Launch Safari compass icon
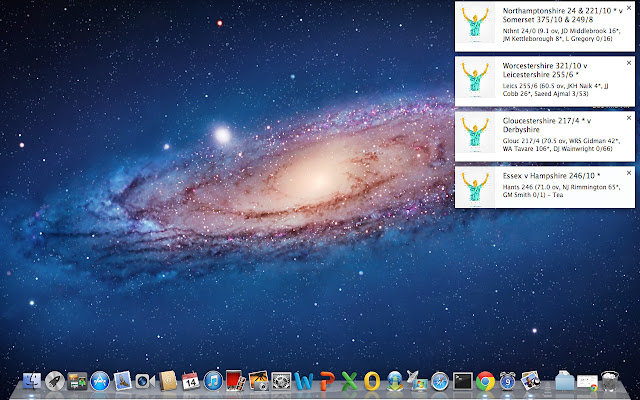 440,381
